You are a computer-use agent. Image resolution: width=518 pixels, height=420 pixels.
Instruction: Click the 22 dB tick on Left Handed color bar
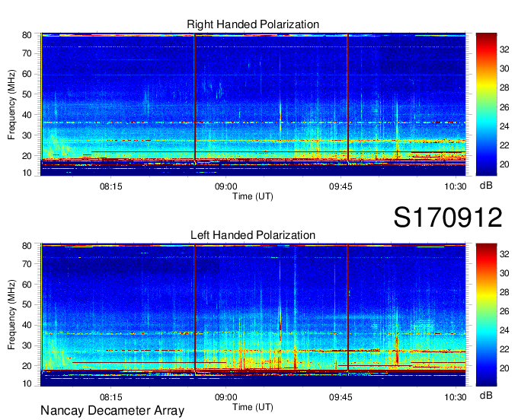[504, 349]
